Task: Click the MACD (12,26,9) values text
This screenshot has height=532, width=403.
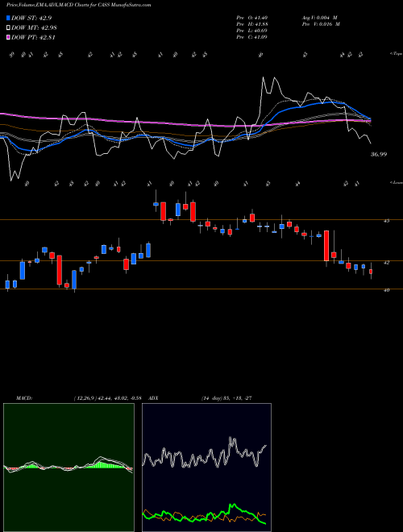Action: point(107,398)
